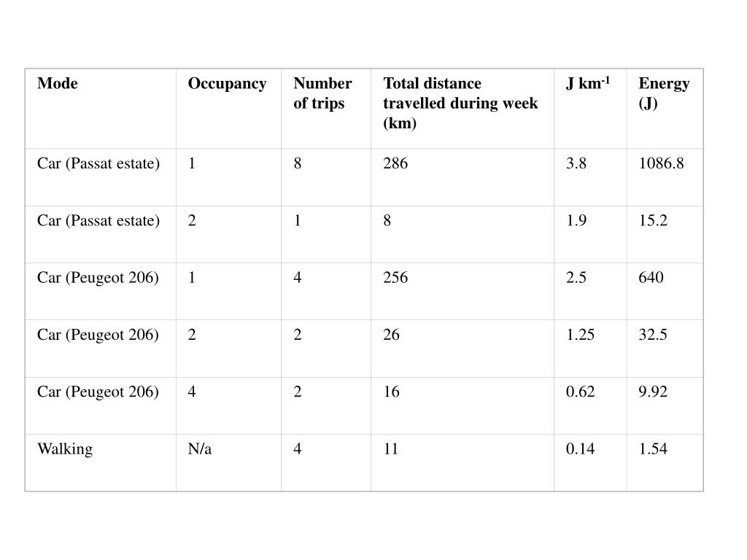Select the 256 distance value

[x=395, y=278]
